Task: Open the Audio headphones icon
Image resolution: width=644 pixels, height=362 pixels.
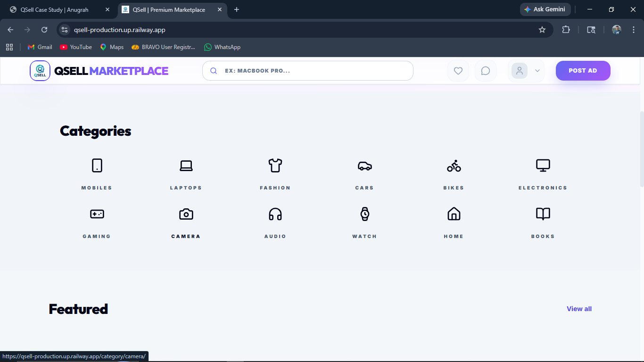Action: tap(275, 214)
